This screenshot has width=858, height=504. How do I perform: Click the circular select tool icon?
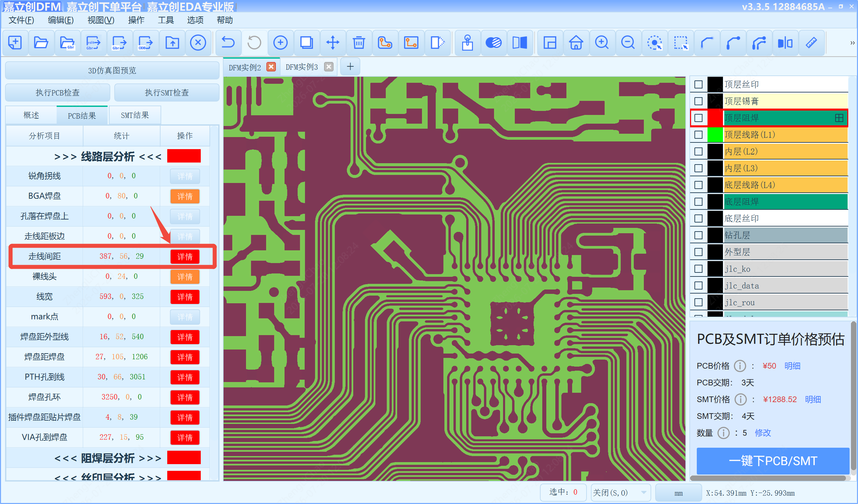655,43
